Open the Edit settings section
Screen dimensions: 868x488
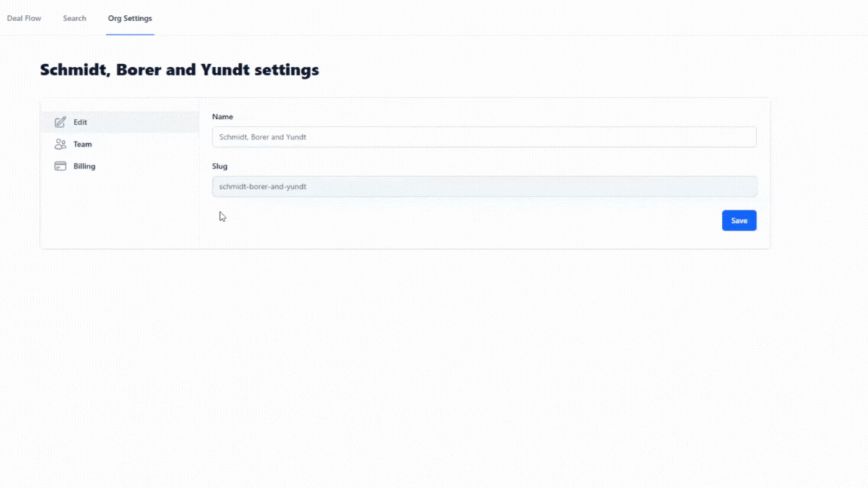(81, 122)
